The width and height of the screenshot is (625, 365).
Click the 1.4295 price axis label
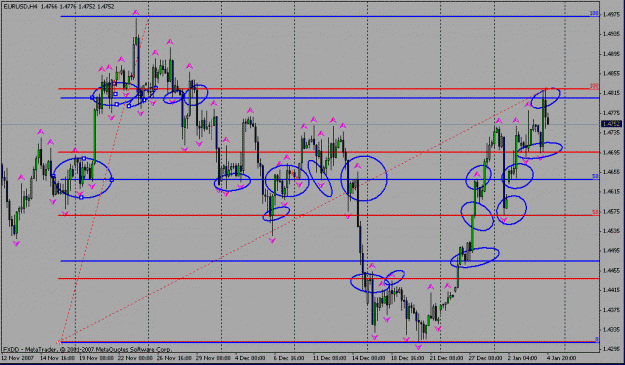tap(611, 349)
